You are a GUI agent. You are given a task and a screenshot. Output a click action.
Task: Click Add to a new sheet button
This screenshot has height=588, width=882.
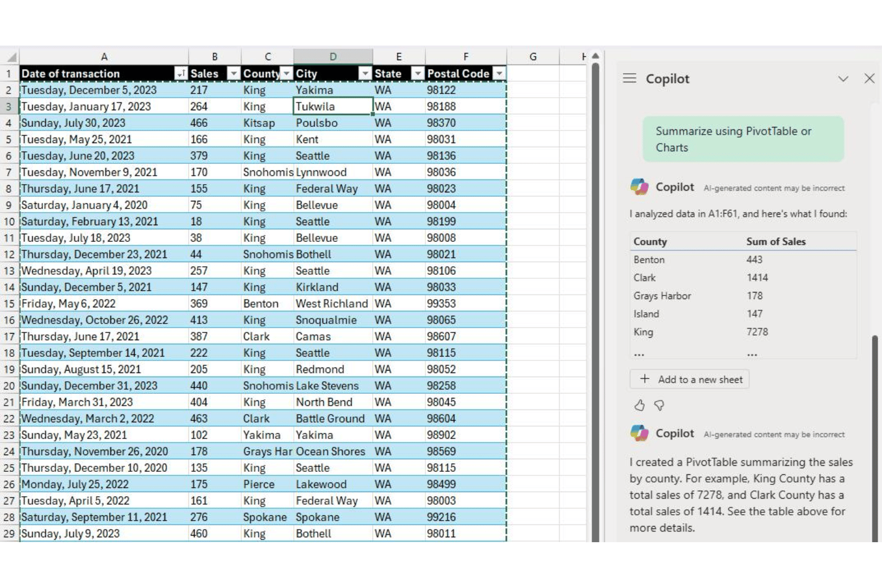(x=690, y=379)
